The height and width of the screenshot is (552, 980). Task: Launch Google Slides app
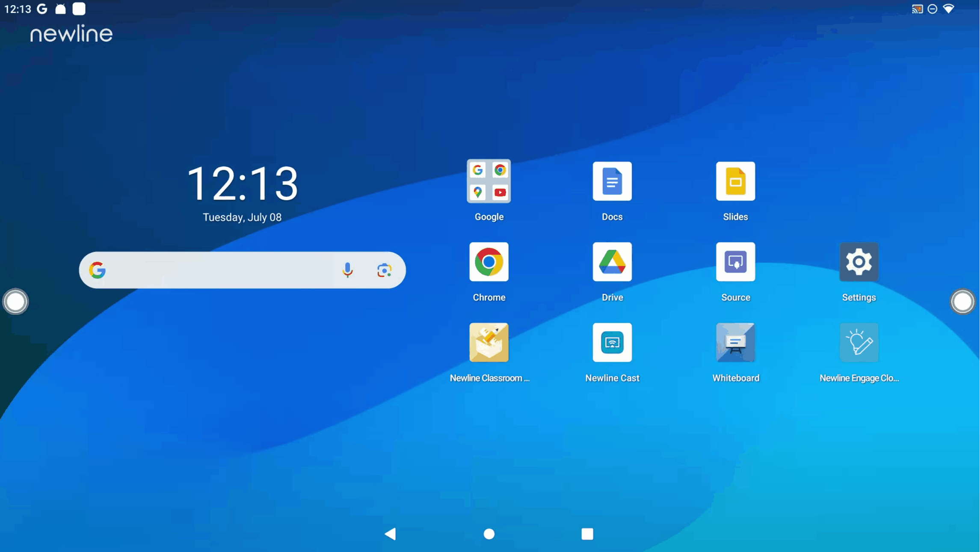tap(735, 181)
